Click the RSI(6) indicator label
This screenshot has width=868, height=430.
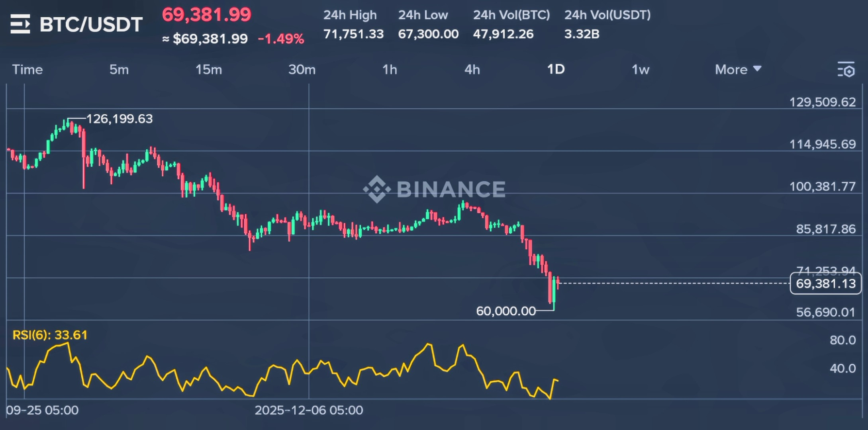pos(50,335)
